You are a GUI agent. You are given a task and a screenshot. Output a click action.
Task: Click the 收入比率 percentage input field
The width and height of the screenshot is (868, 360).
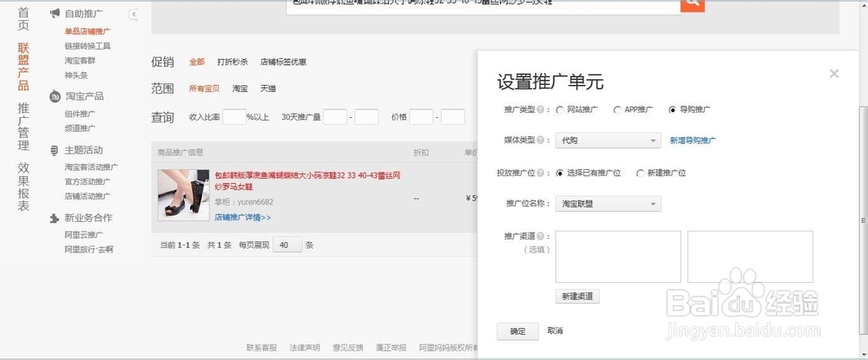pyautogui.click(x=234, y=117)
